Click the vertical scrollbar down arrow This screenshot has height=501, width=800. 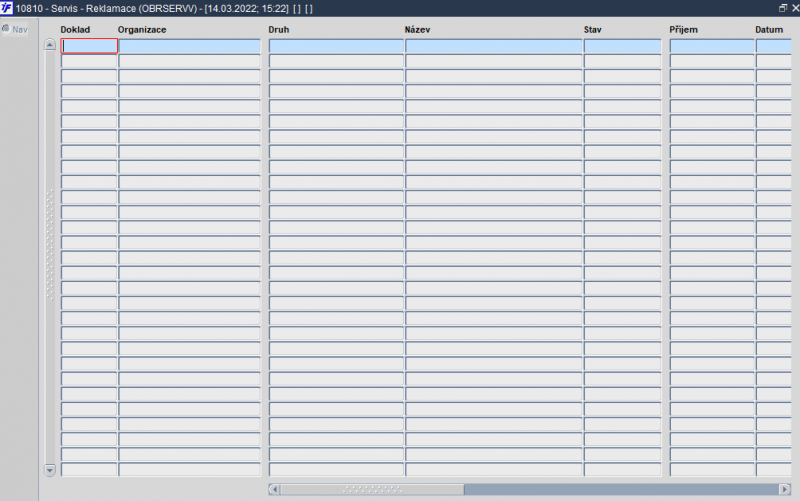50,470
